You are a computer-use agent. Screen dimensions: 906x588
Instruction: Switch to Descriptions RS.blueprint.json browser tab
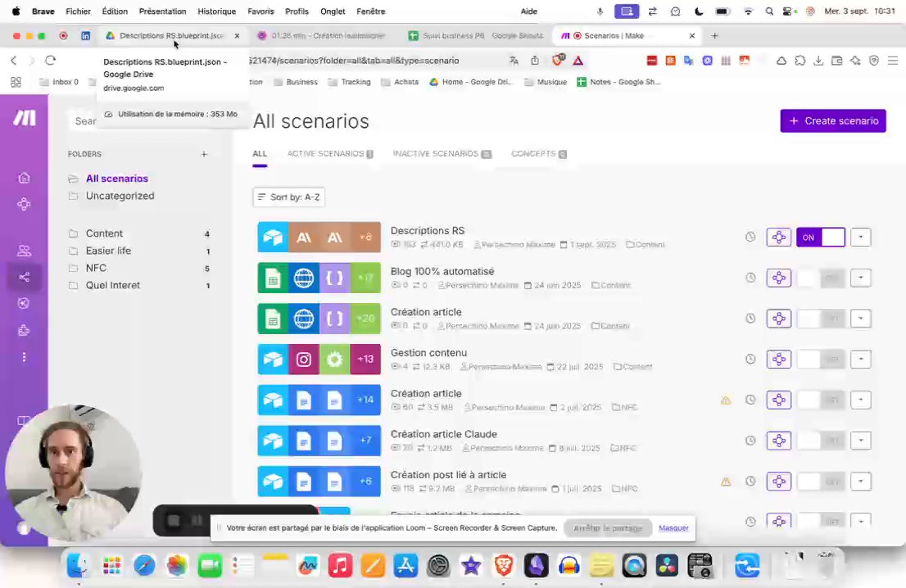(171, 36)
